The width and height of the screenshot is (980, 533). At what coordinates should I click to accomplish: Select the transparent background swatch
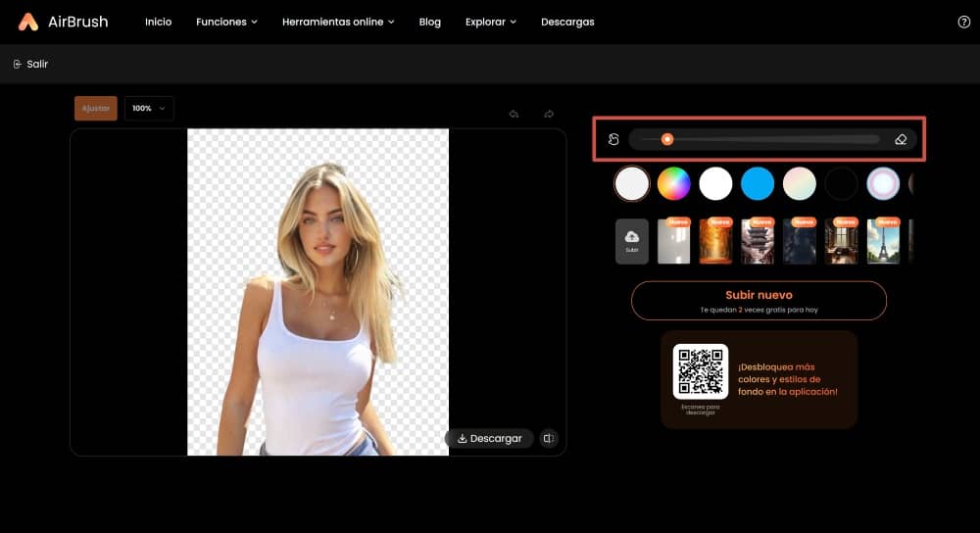pyautogui.click(x=632, y=183)
